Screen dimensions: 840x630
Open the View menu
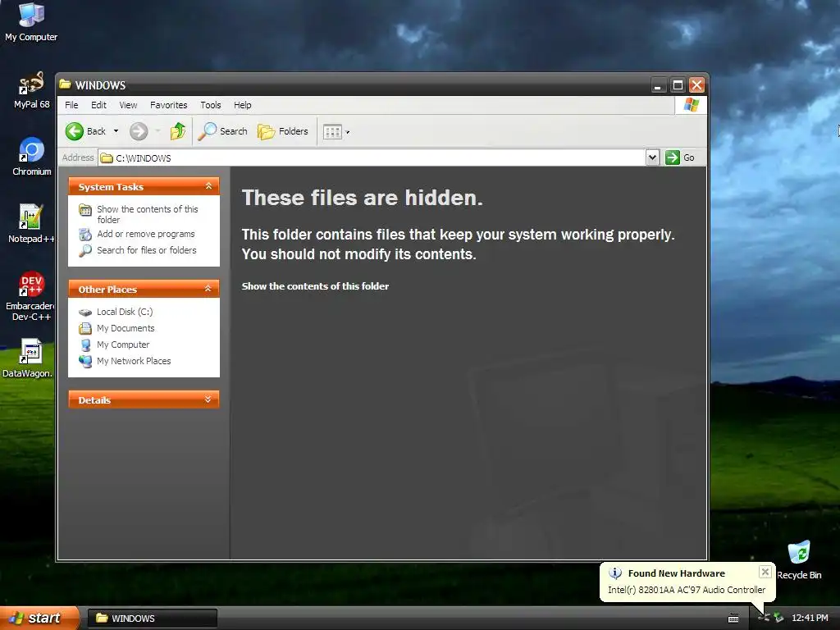pyautogui.click(x=128, y=105)
